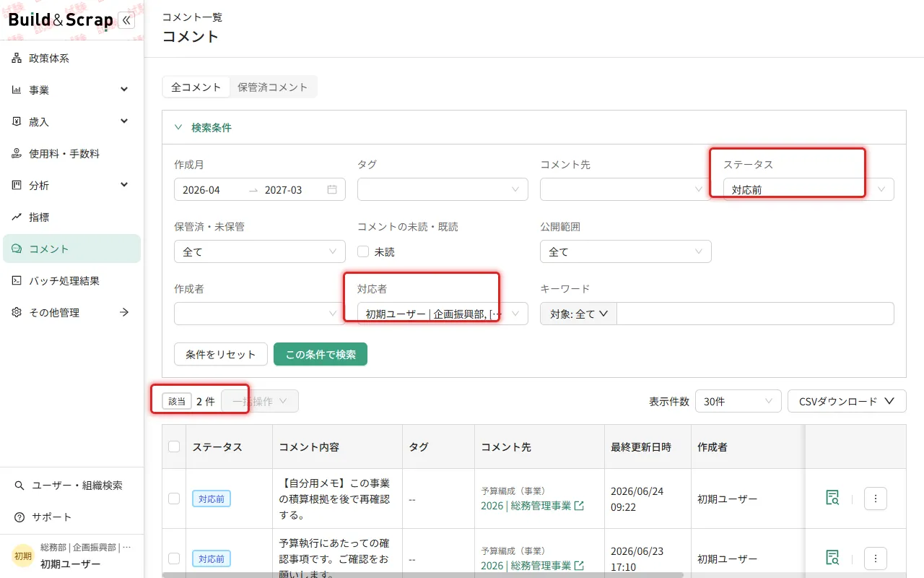Open the calendar icon in 作成月 field
The image size is (924, 578).
coord(332,189)
